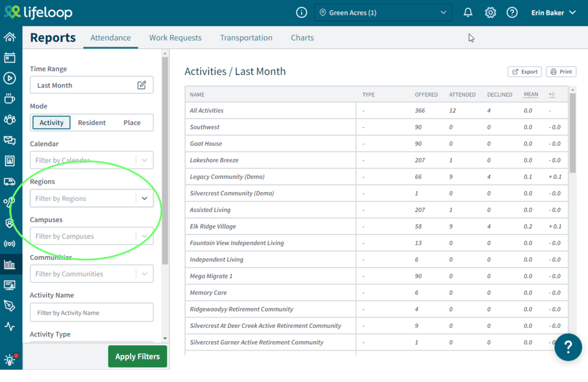Click the Apply Filters button

click(x=137, y=357)
